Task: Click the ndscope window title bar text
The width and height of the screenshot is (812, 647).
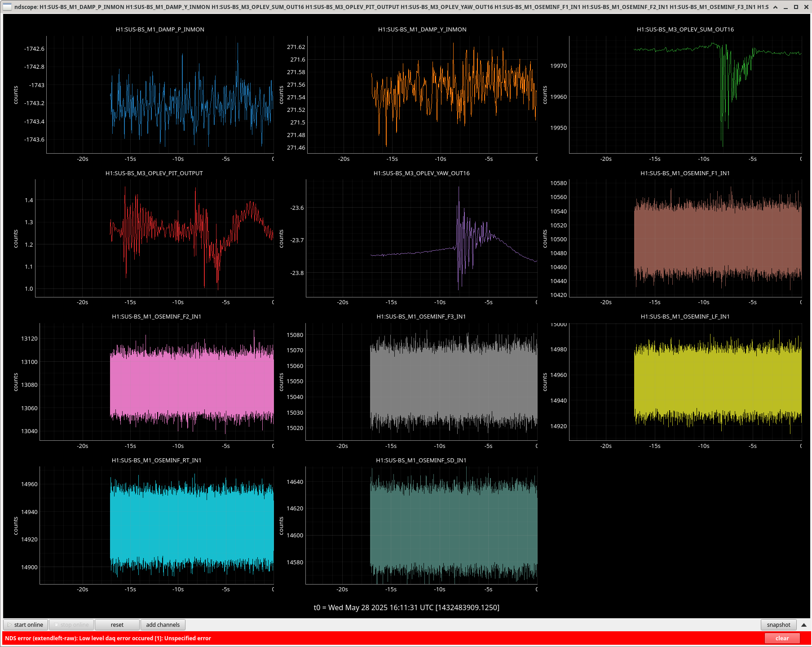Action: pos(391,7)
